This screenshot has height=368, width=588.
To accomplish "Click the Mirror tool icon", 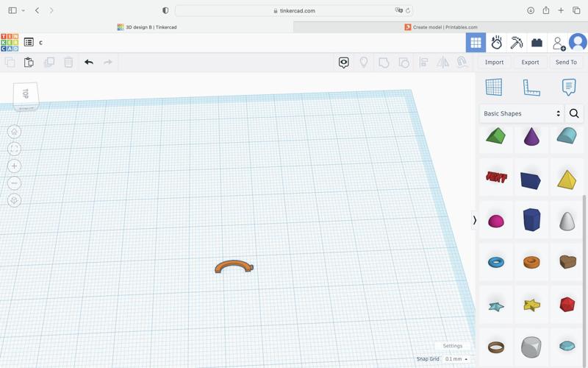I will [443, 63].
